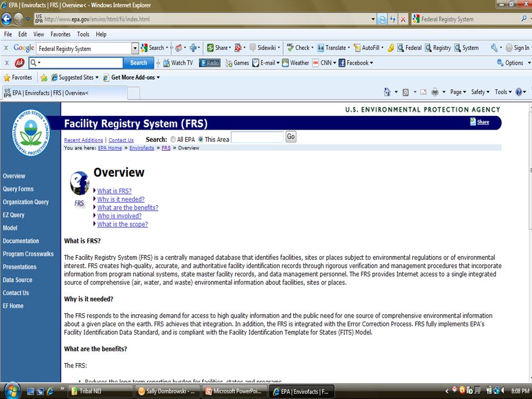This screenshot has height=399, width=532.
Task: Switch to Microsoft PowerPoint taskbar button
Action: point(234,391)
